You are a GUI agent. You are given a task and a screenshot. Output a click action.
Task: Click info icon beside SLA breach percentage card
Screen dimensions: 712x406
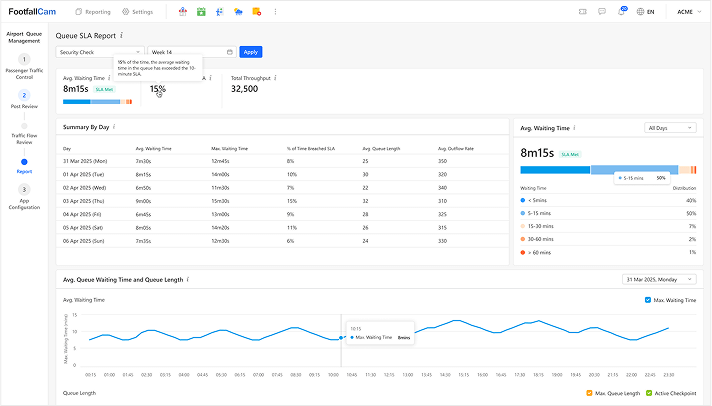210,78
